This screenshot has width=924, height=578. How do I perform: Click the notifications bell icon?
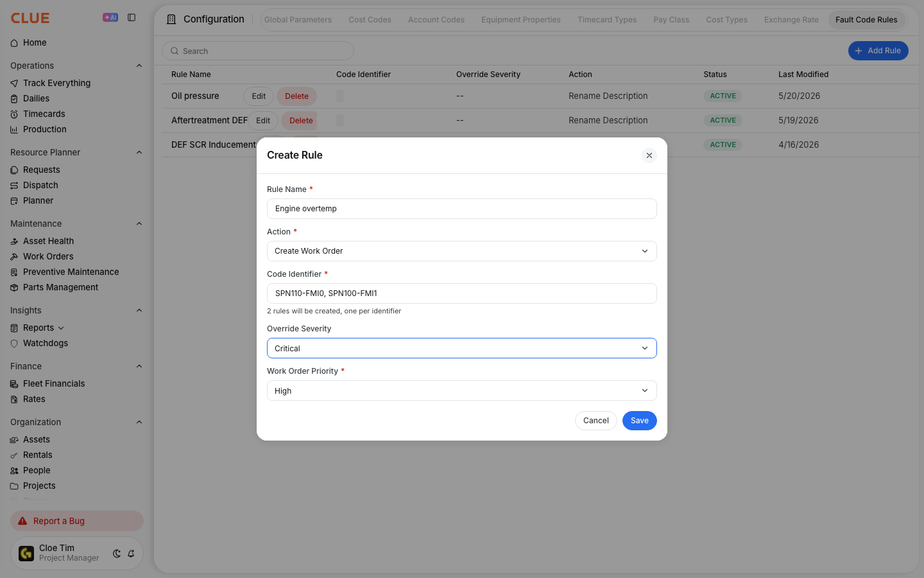click(x=131, y=554)
